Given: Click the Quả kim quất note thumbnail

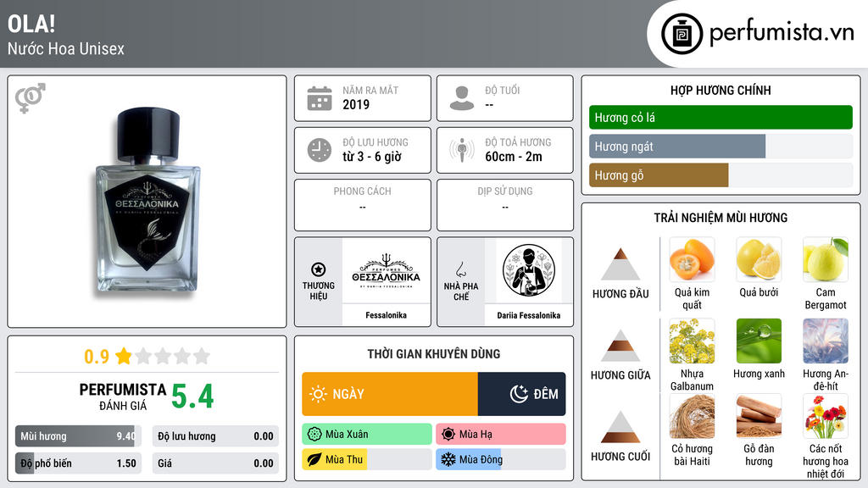Looking at the screenshot, I should click(692, 259).
